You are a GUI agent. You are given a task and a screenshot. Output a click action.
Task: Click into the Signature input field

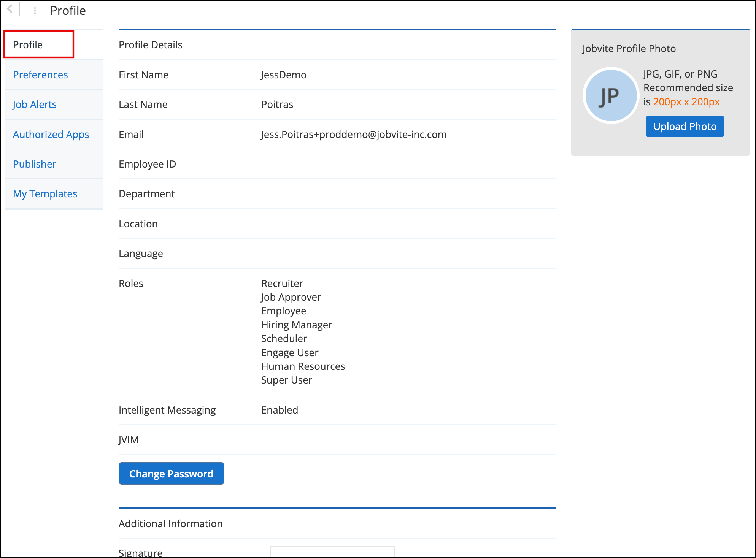(x=332, y=552)
